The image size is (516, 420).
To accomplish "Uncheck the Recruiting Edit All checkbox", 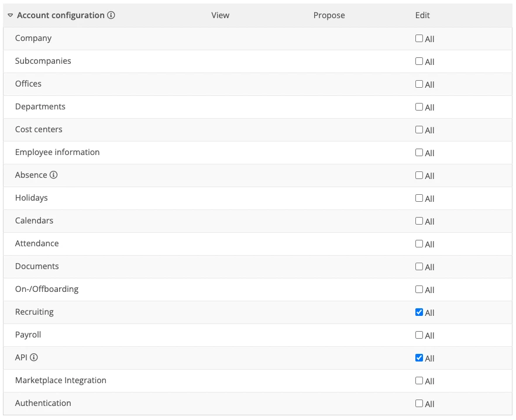I will point(419,312).
